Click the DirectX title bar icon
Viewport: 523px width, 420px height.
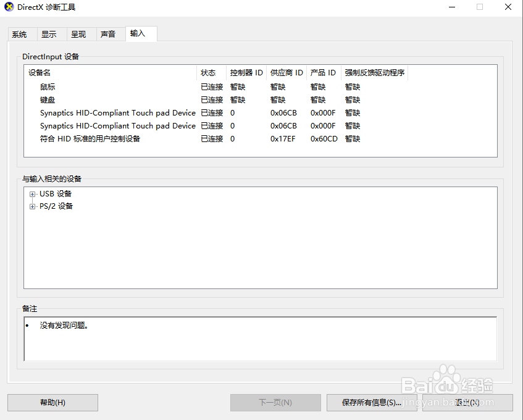click(x=9, y=7)
